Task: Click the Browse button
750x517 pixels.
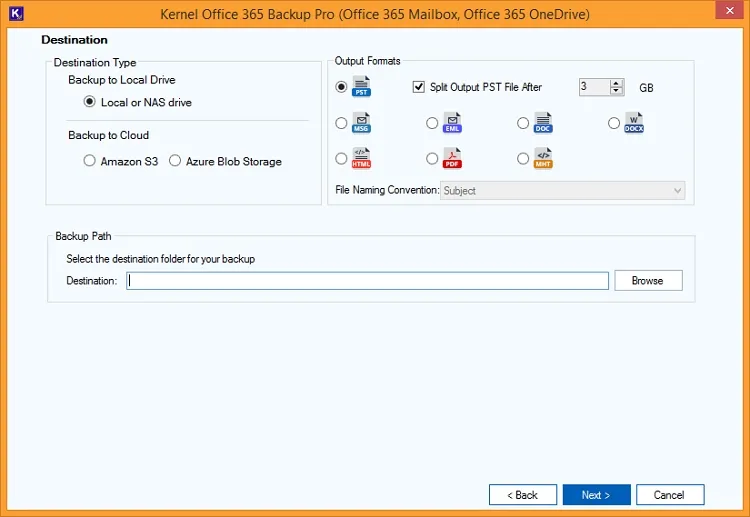Action: point(648,281)
